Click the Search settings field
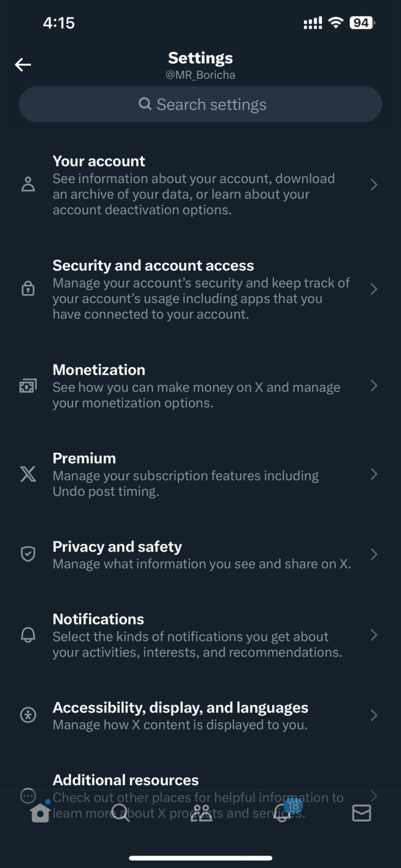 pos(200,104)
